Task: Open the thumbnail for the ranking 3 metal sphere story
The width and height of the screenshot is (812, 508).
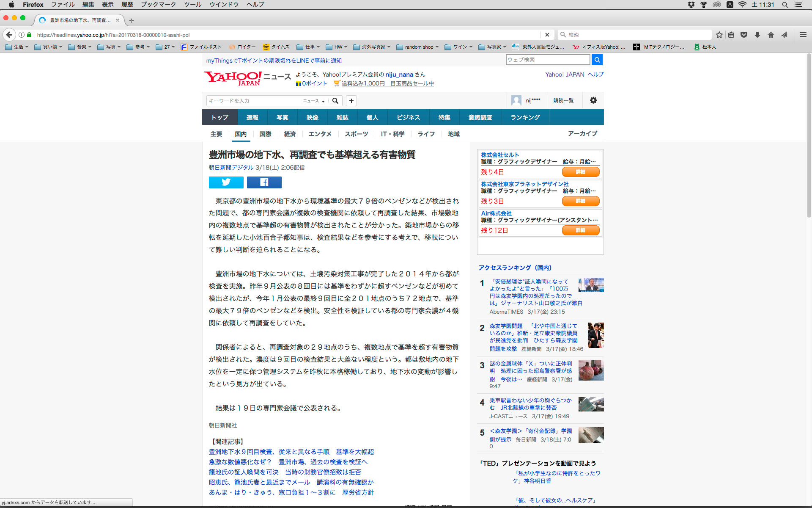Action: tap(591, 370)
